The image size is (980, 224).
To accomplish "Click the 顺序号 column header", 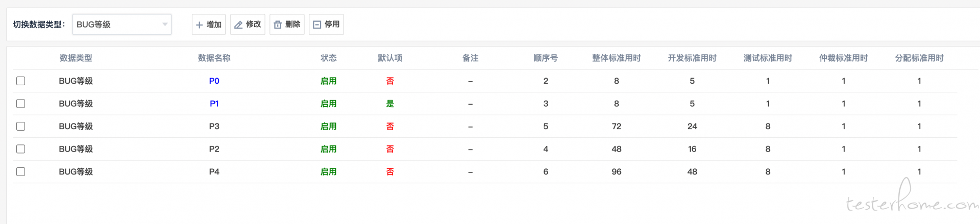I will pyautogui.click(x=546, y=58).
